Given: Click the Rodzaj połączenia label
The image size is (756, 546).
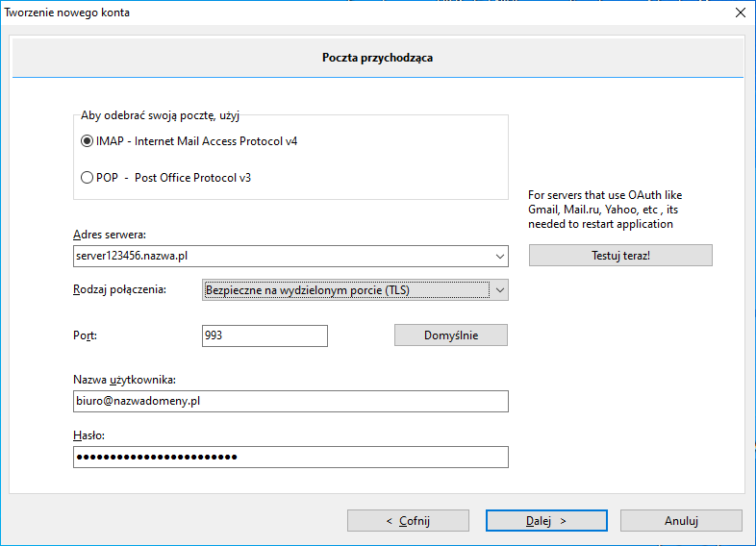Looking at the screenshot, I should coord(119,289).
